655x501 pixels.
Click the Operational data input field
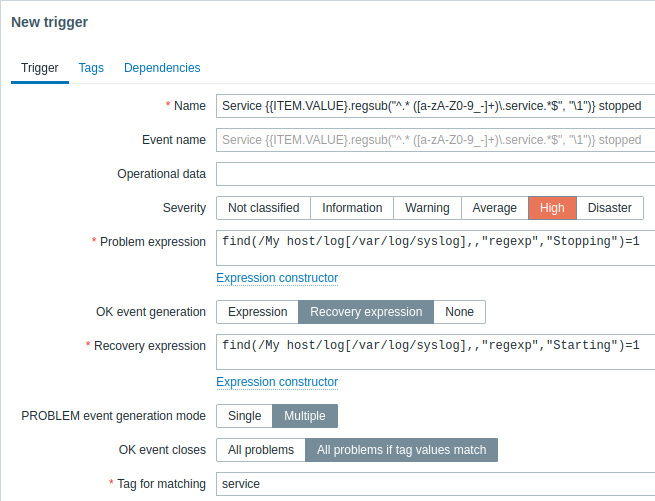435,174
